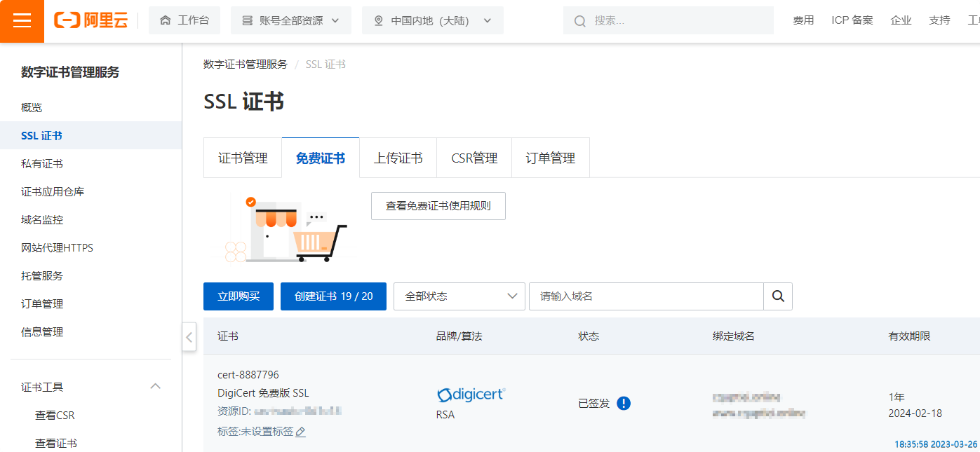The image size is (980, 452).
Task: Open ICP 备案 in top bar
Action: tap(852, 20)
